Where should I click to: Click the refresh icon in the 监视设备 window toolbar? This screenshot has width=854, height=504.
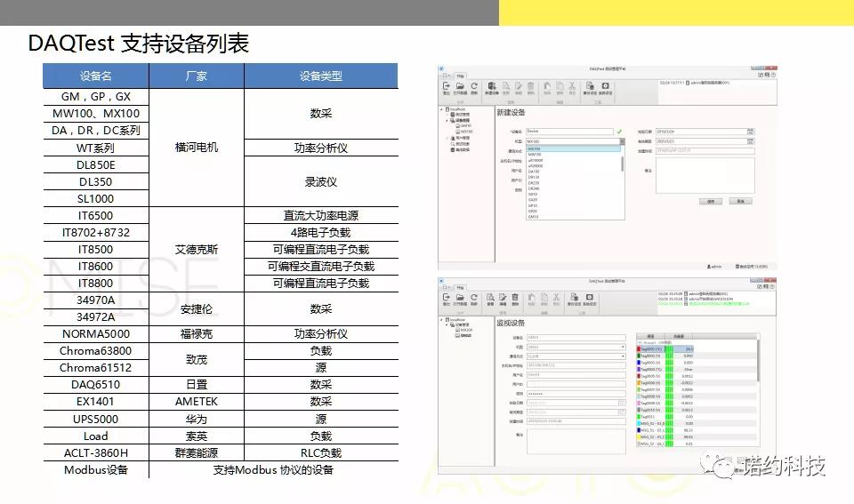pos(474,297)
